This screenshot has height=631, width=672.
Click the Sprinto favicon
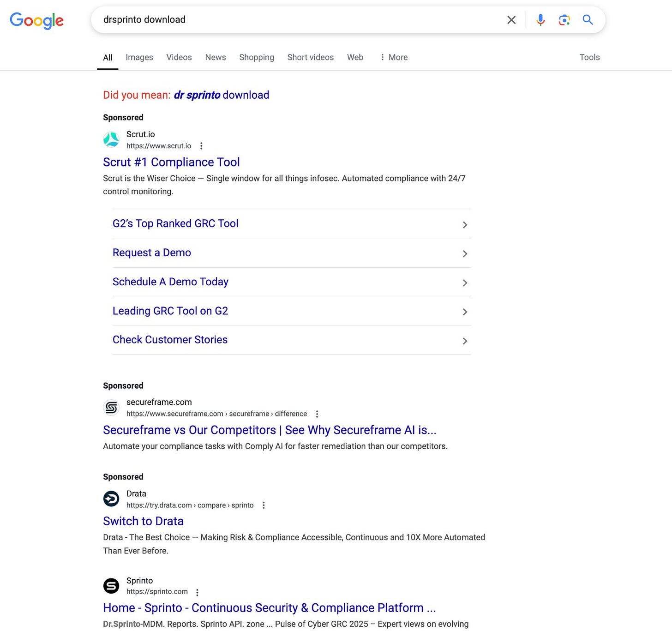[x=111, y=586]
